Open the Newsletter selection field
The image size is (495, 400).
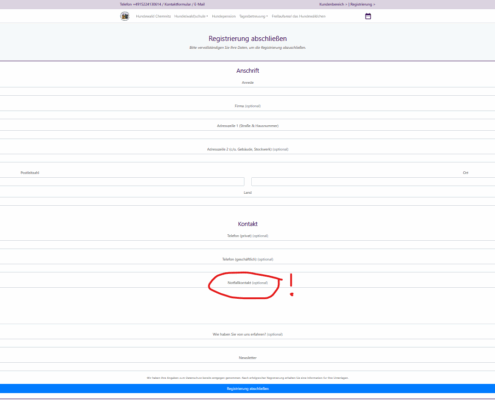(247, 367)
